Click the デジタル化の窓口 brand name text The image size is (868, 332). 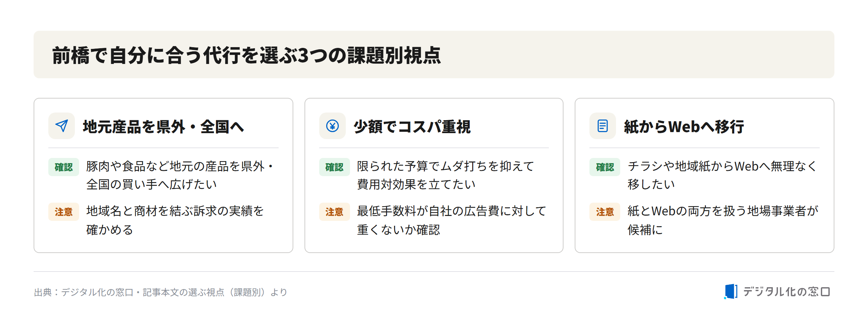786,291
